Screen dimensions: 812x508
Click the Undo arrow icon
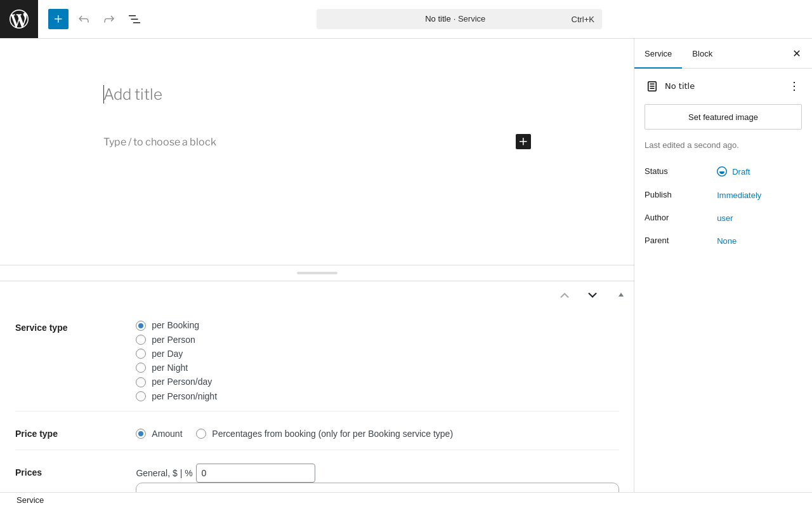point(84,19)
